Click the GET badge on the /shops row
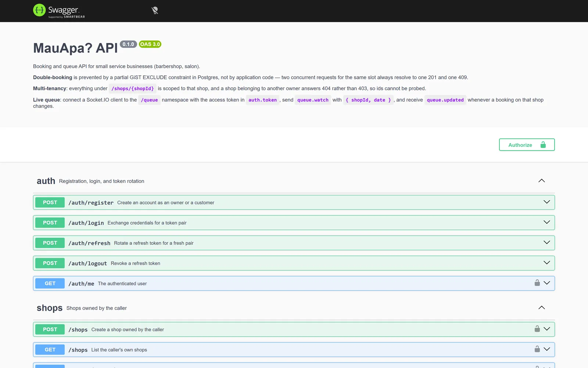The height and width of the screenshot is (368, 588). [50, 350]
